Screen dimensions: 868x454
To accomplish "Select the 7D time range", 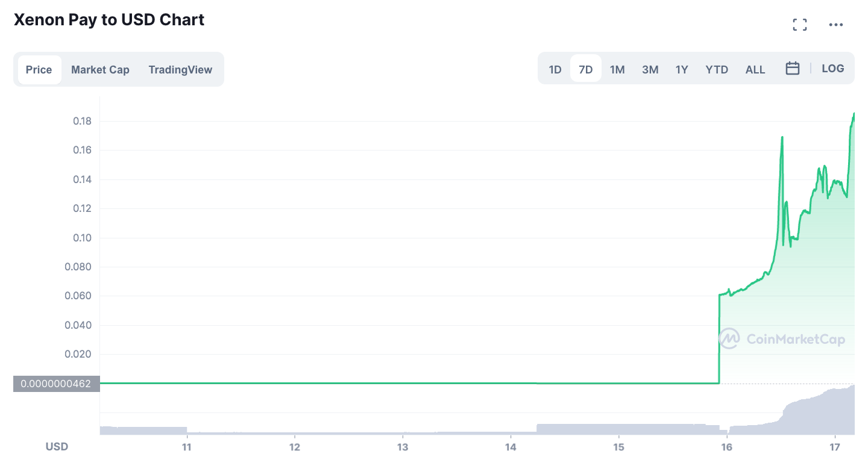I will (x=586, y=69).
